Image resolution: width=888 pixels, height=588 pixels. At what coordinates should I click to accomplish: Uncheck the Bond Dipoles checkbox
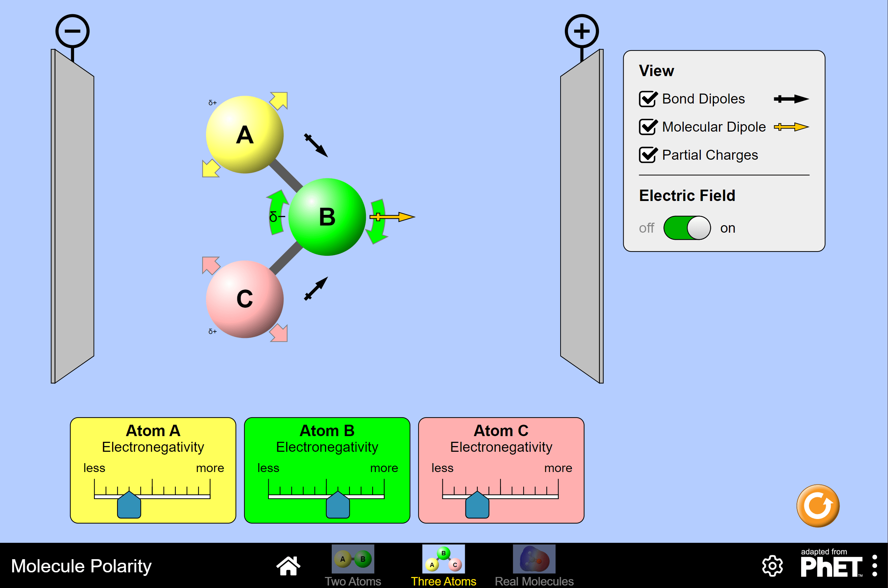tap(648, 99)
